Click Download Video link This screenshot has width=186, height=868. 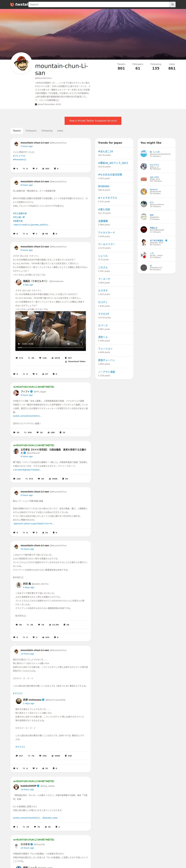click(x=75, y=362)
